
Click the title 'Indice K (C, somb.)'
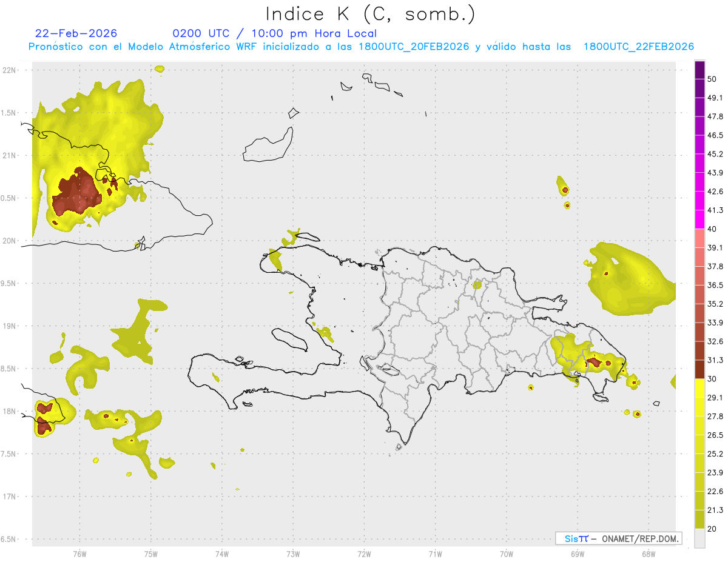[x=371, y=14]
